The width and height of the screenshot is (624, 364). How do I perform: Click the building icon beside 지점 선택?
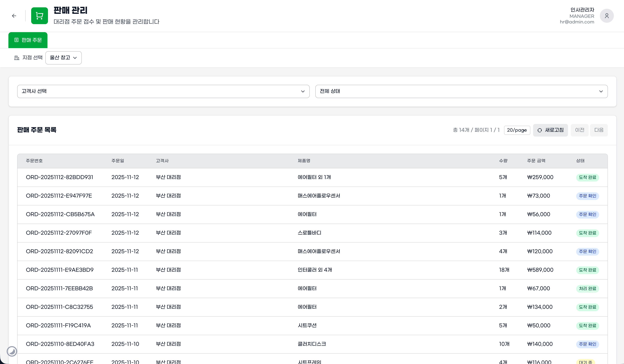click(x=17, y=58)
